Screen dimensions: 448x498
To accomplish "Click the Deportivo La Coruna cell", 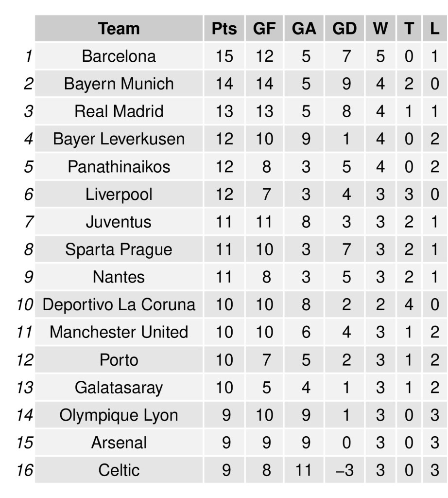I will click(119, 305).
